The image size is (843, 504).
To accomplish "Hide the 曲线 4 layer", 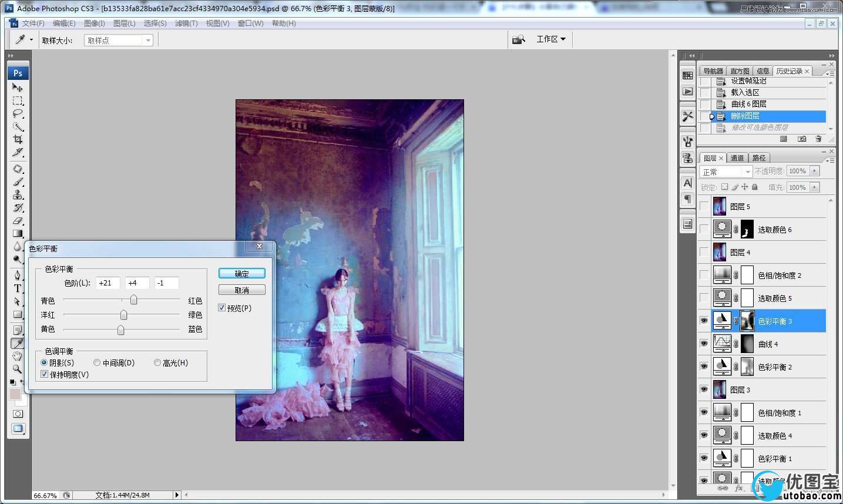I will coord(704,344).
